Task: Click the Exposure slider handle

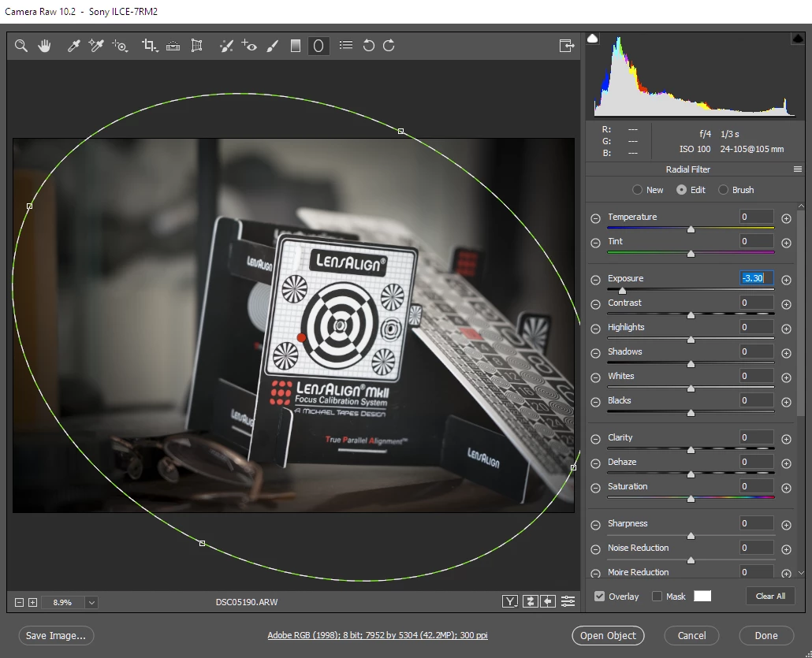Action: click(x=622, y=291)
